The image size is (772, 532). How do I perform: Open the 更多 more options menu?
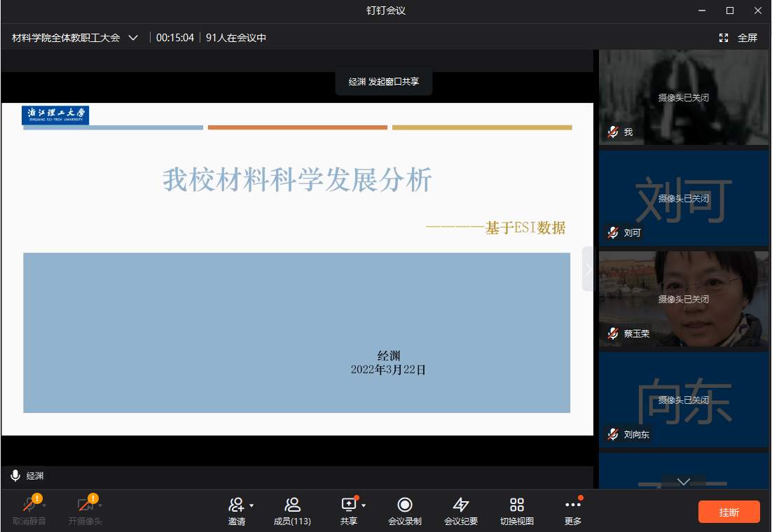[572, 505]
